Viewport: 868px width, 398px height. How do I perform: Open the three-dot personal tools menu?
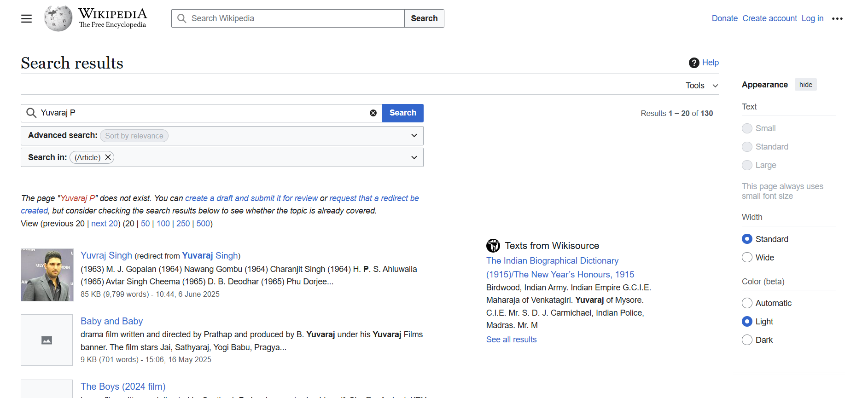[x=837, y=18]
